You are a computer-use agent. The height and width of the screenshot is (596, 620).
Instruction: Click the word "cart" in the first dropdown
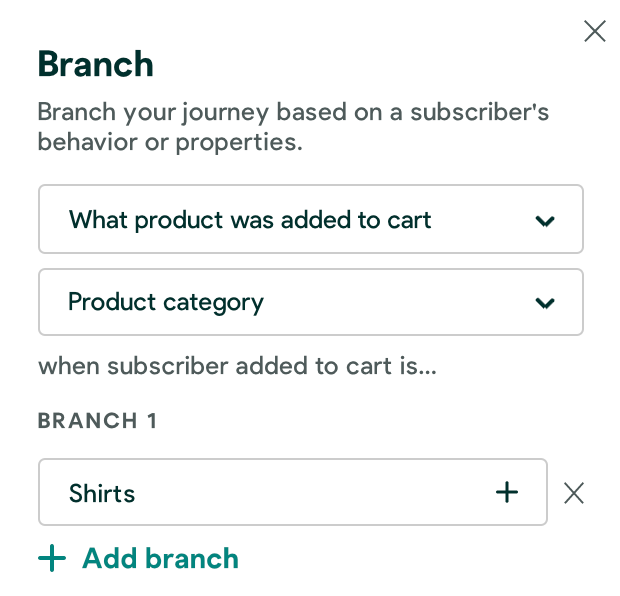[x=410, y=220]
